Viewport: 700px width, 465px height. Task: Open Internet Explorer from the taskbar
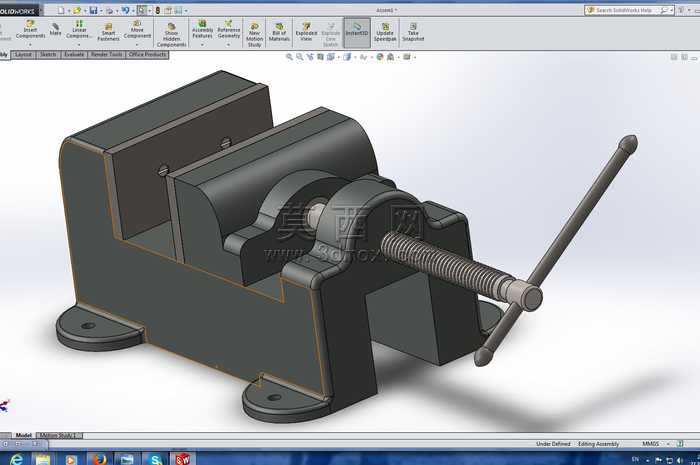[x=17, y=459]
